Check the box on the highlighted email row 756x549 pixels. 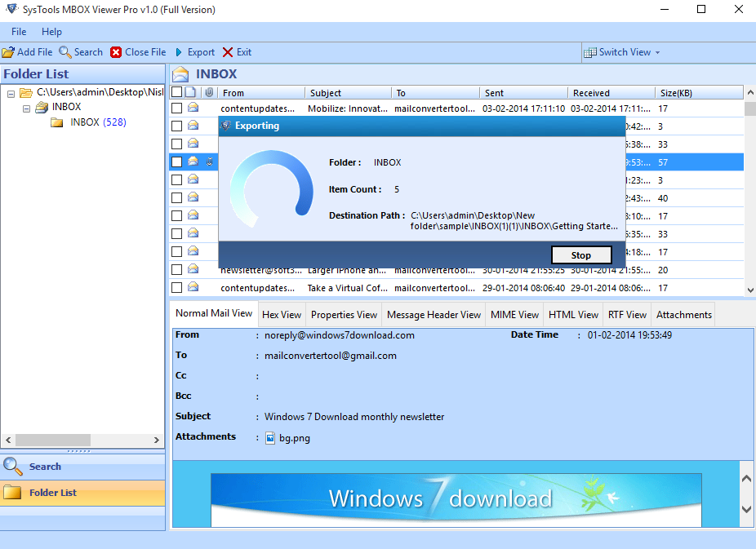click(177, 162)
